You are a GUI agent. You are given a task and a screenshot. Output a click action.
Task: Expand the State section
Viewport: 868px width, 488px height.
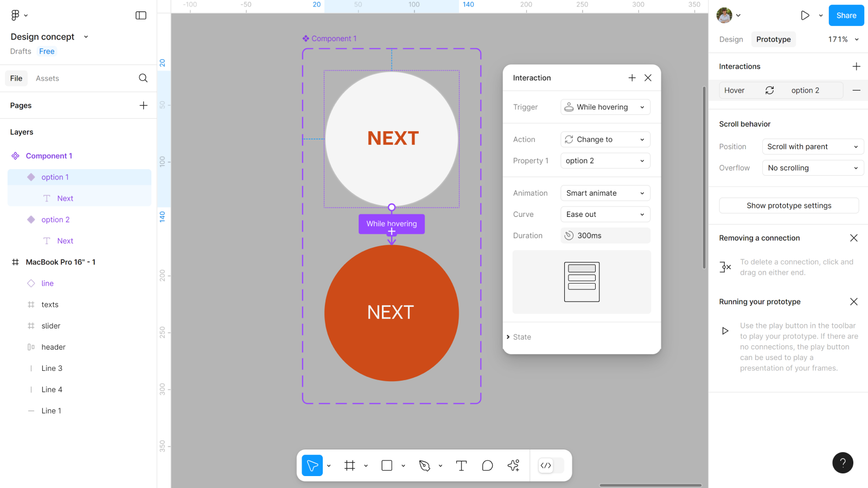(522, 337)
